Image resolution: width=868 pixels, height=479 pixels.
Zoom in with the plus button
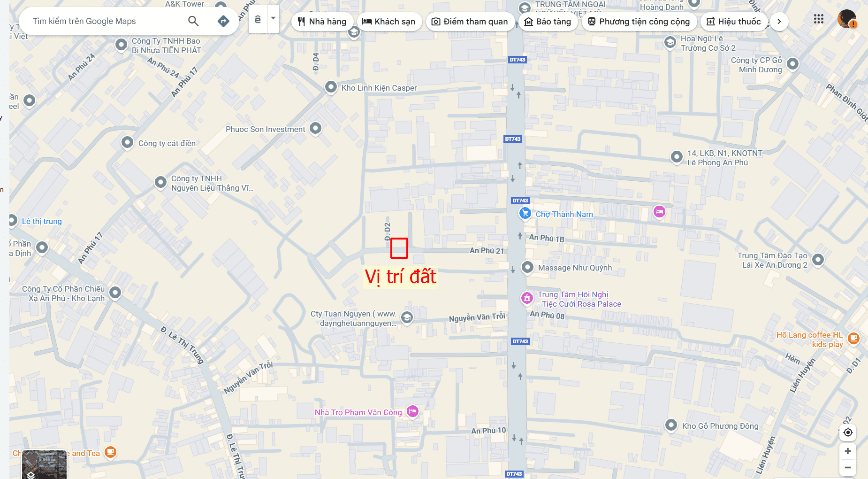tap(848, 451)
